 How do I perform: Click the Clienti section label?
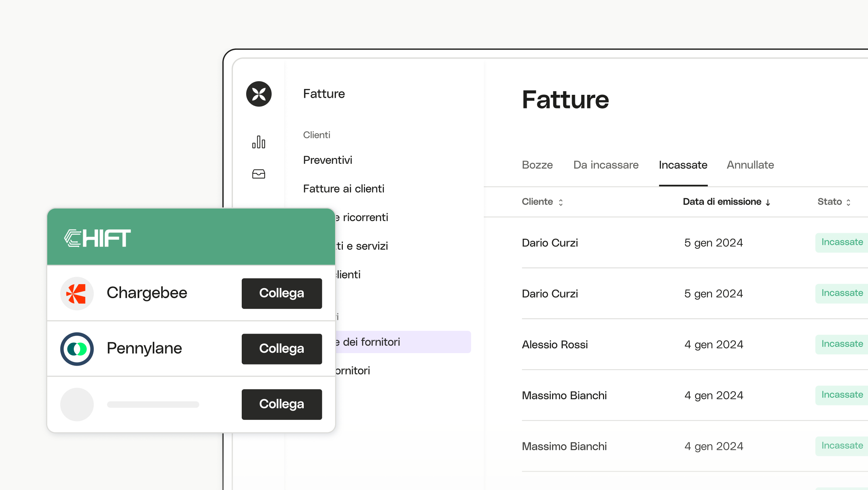[317, 135]
